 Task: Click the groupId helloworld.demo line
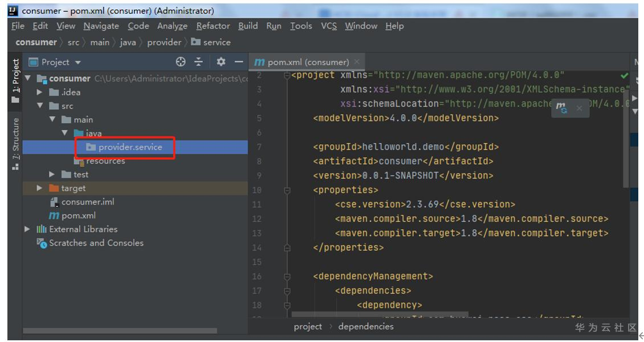point(406,147)
